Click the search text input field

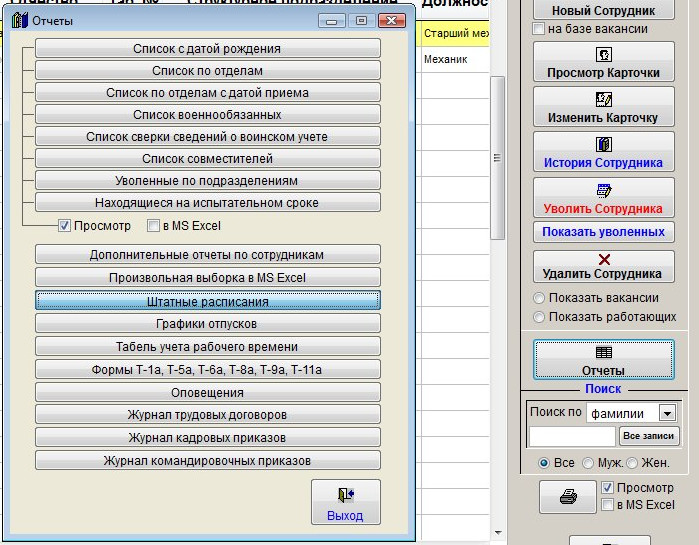[572, 436]
